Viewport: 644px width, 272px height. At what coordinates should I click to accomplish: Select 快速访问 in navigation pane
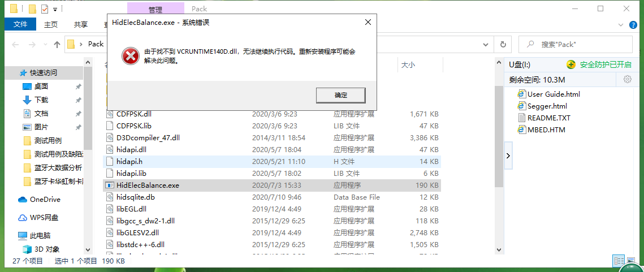tap(43, 73)
